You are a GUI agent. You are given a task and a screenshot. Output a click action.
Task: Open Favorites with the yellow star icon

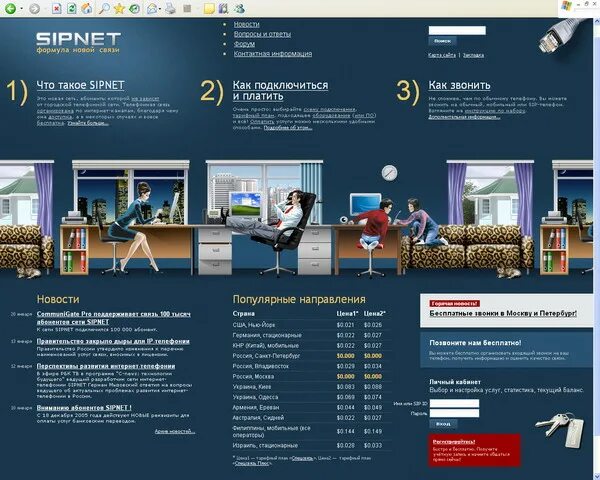coord(119,8)
